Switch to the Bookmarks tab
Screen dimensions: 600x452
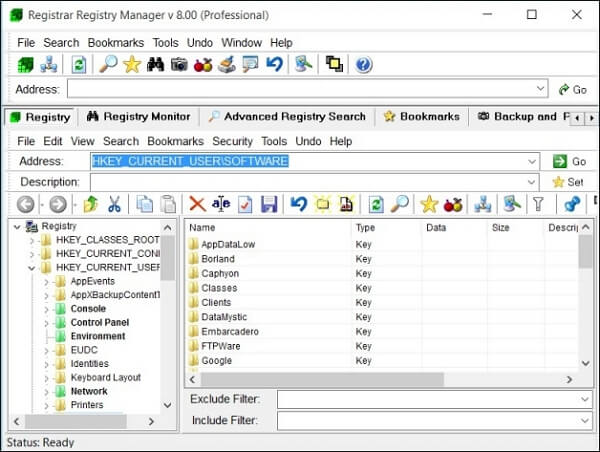tap(422, 116)
